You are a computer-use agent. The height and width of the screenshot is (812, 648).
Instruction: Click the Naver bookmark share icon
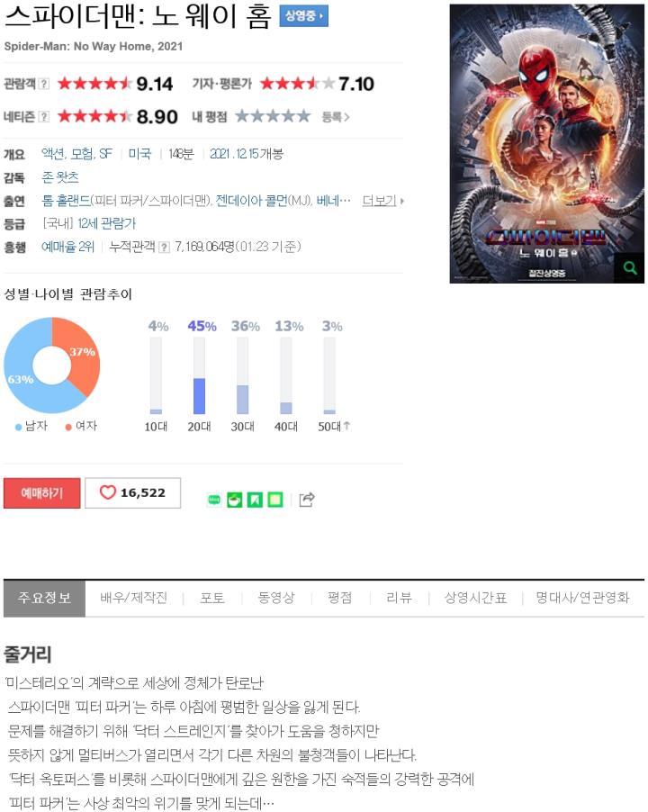(x=255, y=500)
